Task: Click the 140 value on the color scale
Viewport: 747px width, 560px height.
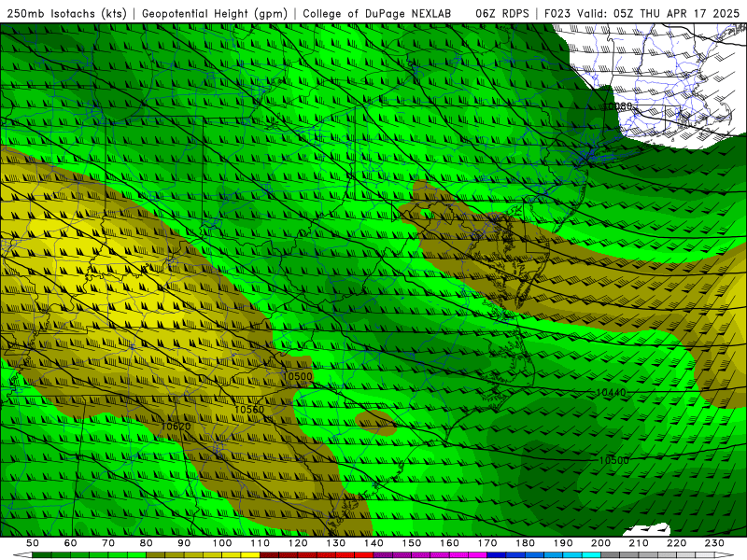Action: coord(373,543)
